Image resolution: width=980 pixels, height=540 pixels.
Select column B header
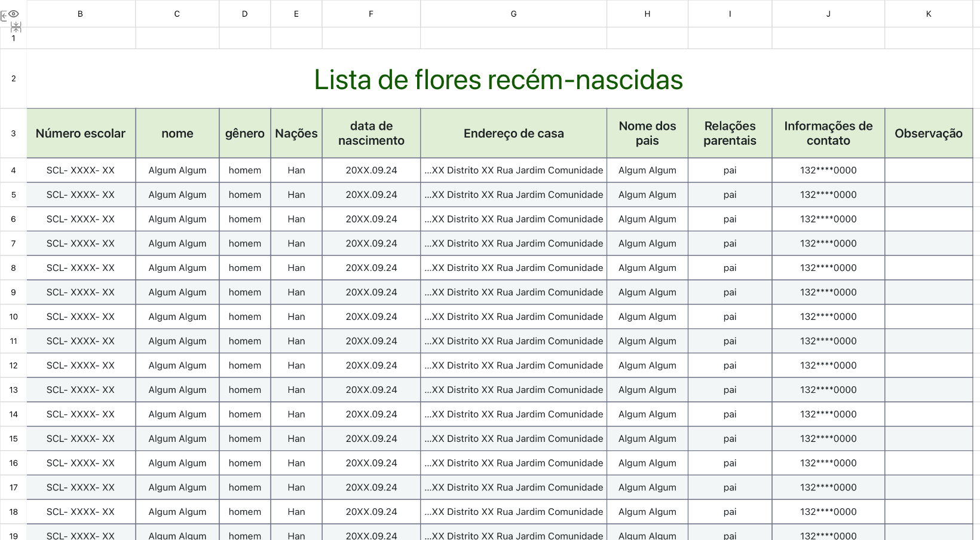click(81, 14)
